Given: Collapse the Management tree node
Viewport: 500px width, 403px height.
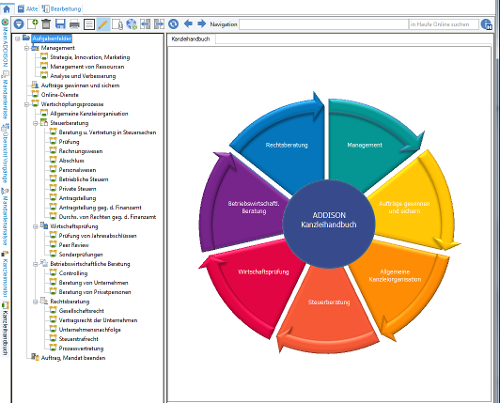Looking at the screenshot, I should coord(26,48).
